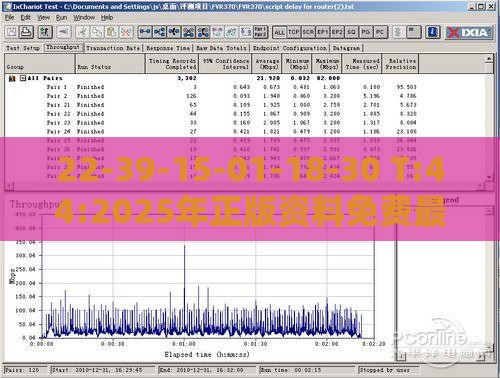Screen dimensions: 500x378
Task: Select the PG filter button
Action: click(366, 32)
